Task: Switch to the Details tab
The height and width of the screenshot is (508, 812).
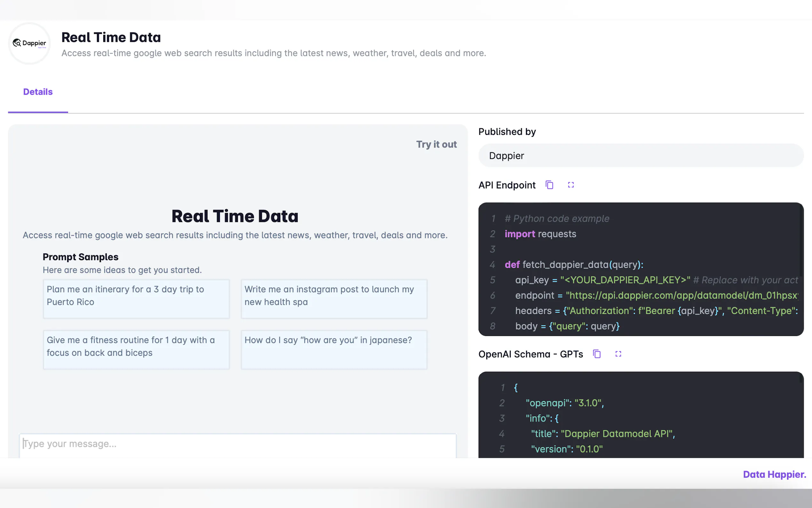Action: click(38, 92)
